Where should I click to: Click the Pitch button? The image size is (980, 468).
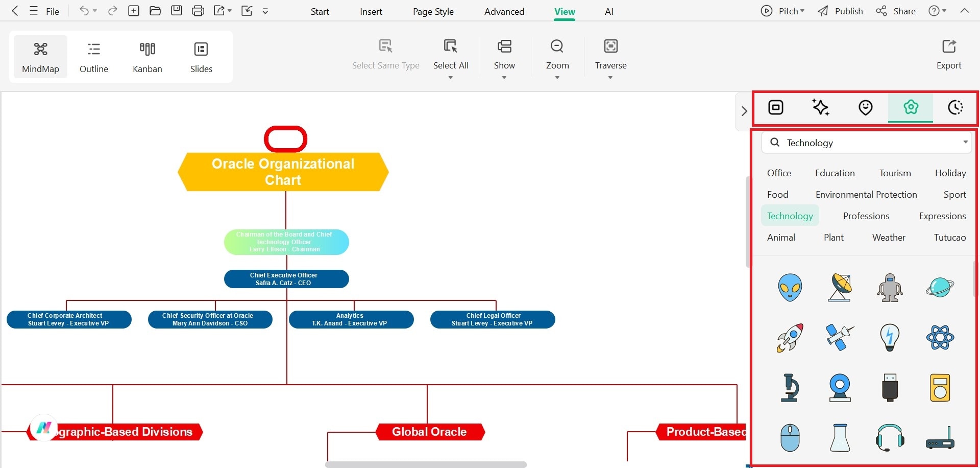pyautogui.click(x=782, y=11)
